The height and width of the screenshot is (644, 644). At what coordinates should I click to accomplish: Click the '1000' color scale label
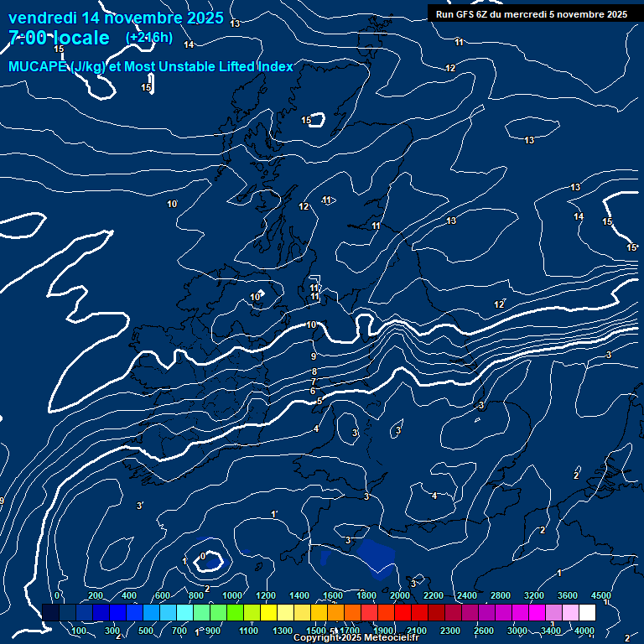pos(232,595)
